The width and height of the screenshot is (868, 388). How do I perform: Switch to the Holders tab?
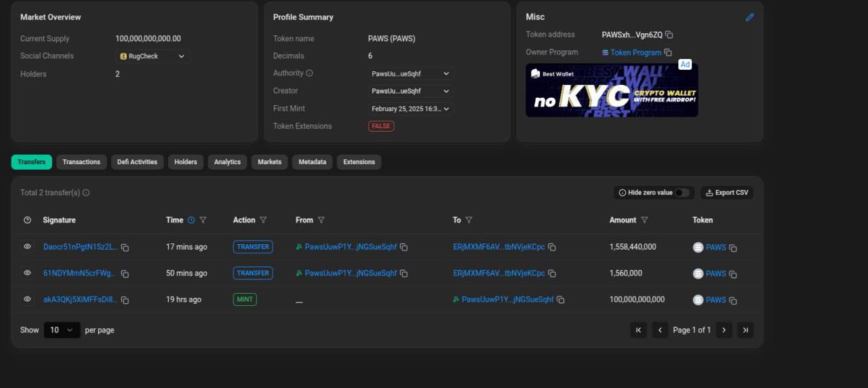click(185, 162)
